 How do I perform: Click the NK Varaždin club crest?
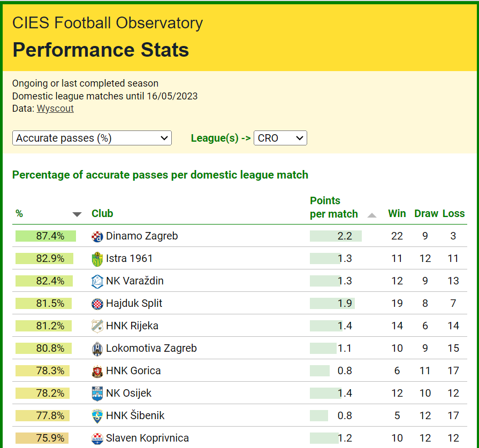pyautogui.click(x=97, y=281)
